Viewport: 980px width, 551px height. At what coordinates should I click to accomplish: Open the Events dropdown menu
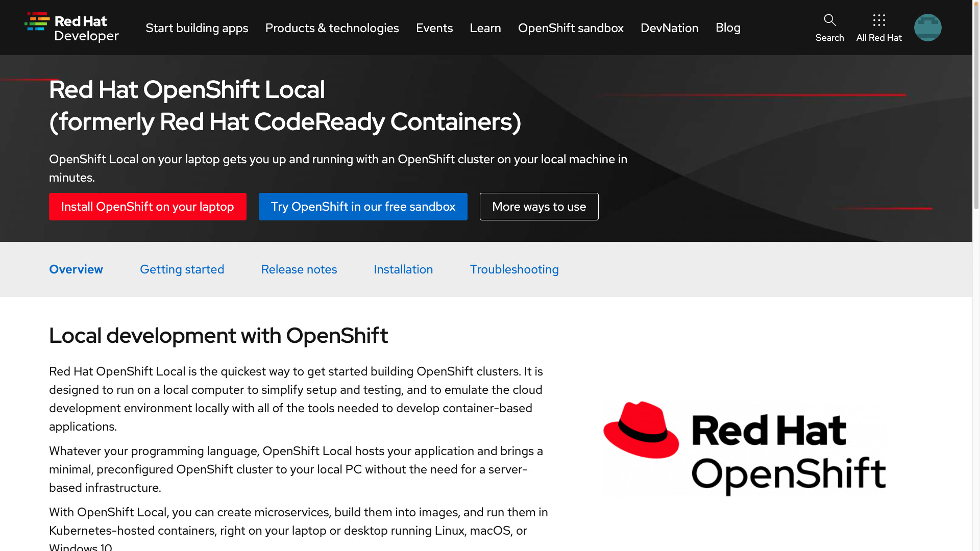coord(434,28)
